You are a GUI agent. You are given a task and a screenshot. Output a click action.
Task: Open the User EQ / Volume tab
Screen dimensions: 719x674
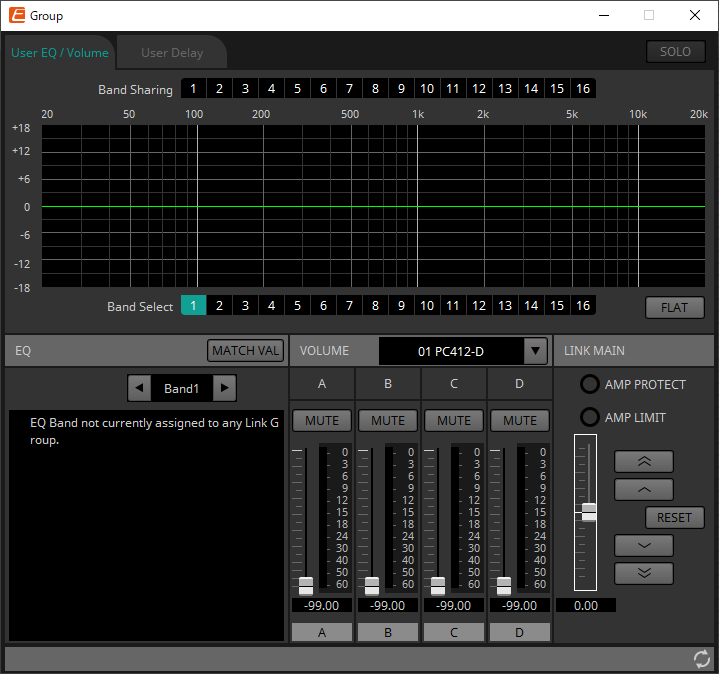tap(60, 53)
